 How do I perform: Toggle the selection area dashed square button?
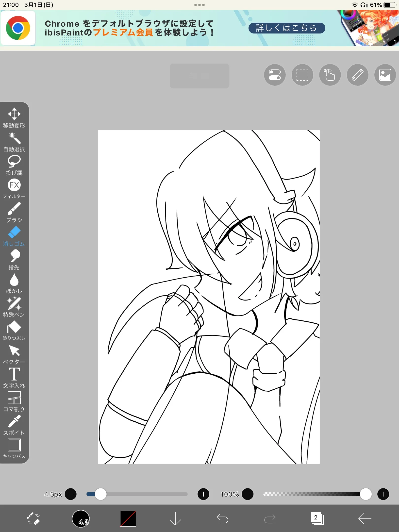pyautogui.click(x=302, y=75)
